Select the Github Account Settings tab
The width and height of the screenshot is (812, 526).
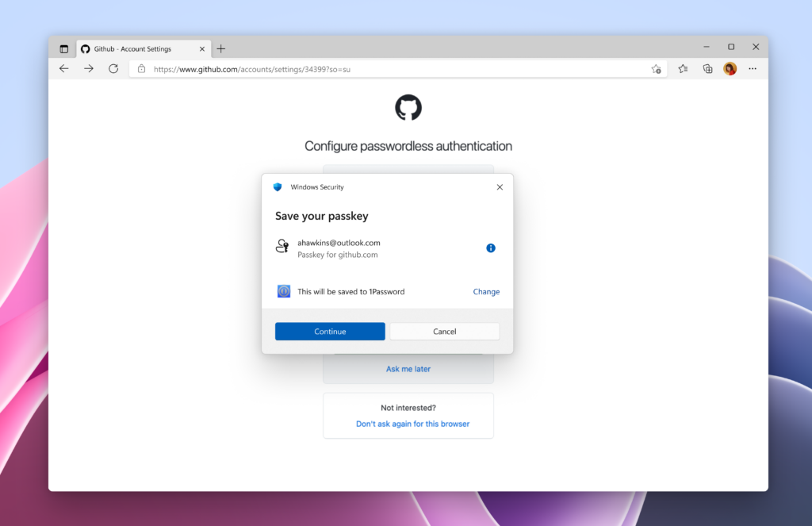click(135, 48)
